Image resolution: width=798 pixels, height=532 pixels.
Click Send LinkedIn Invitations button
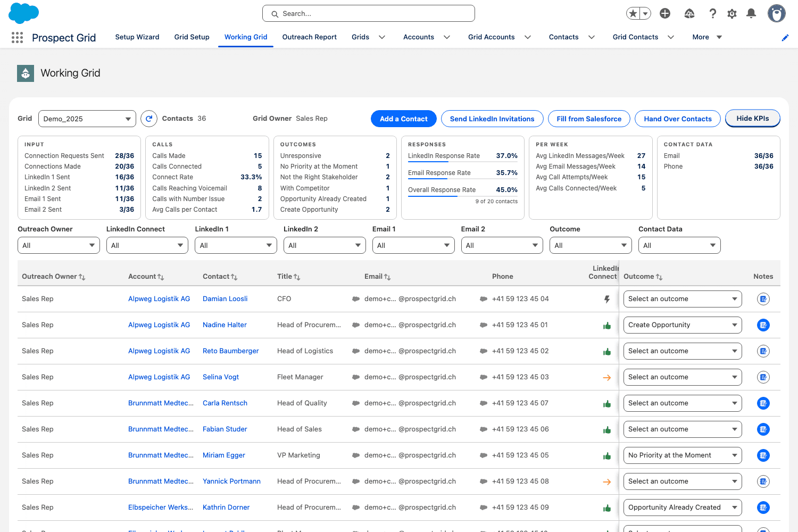[x=492, y=119]
